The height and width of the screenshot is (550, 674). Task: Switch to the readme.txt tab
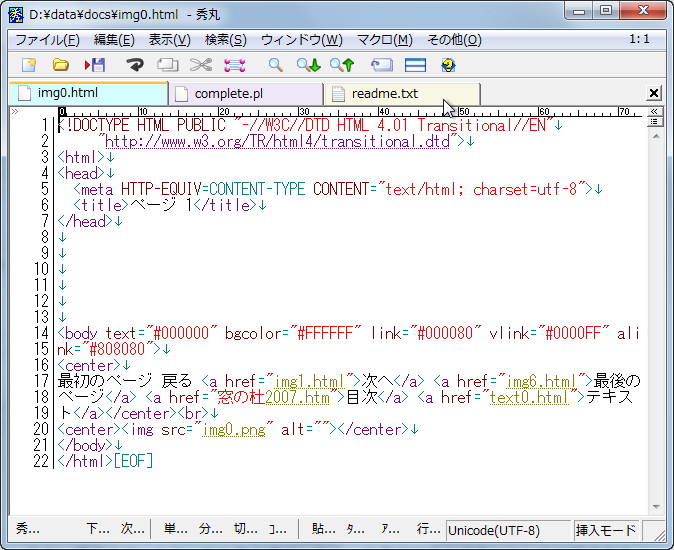pos(385,94)
